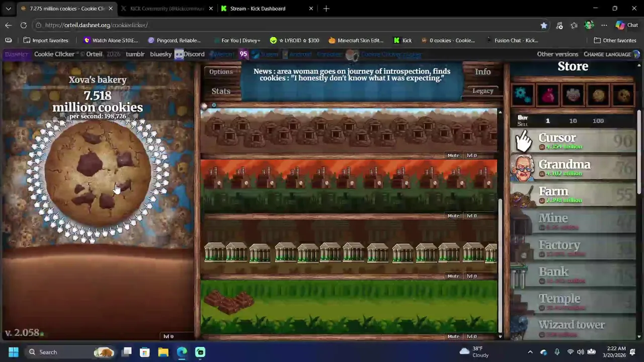This screenshot has height=362, width=644.
Task: Open the Minecraft Skin Edit bookmark
Action: tap(356, 40)
